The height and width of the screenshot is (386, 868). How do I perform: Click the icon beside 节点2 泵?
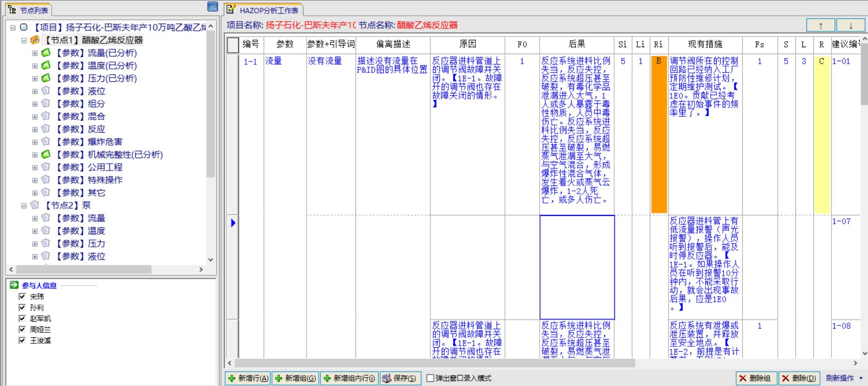(x=35, y=205)
